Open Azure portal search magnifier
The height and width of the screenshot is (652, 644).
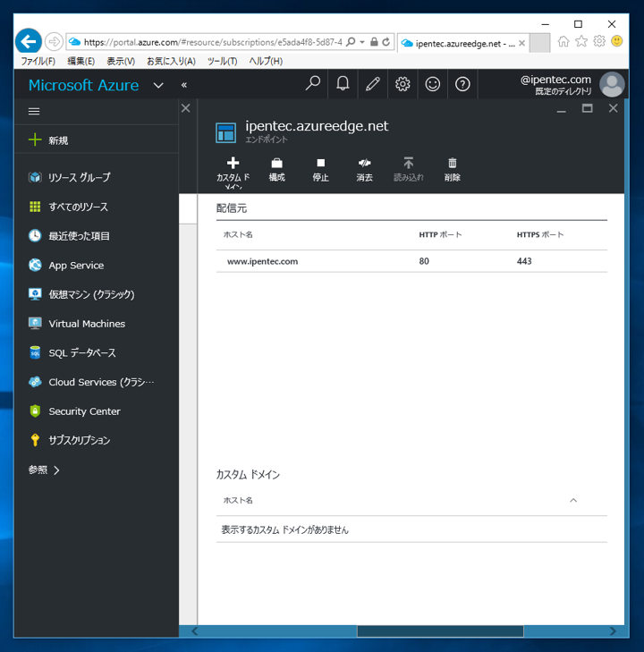[x=313, y=84]
